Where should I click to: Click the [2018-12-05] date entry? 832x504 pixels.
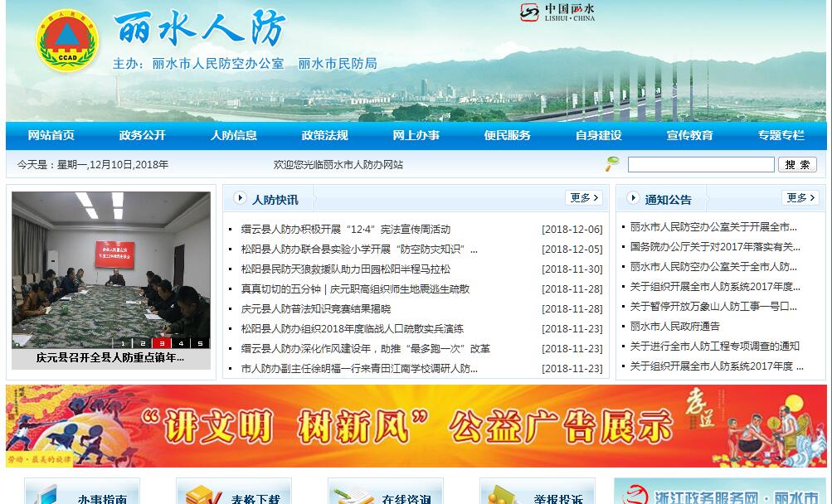pos(572,249)
